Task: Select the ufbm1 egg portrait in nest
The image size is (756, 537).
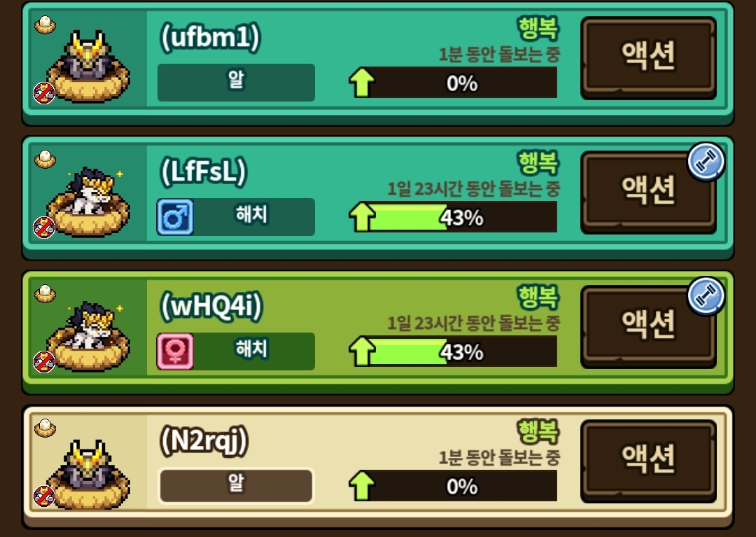Action: 88,67
